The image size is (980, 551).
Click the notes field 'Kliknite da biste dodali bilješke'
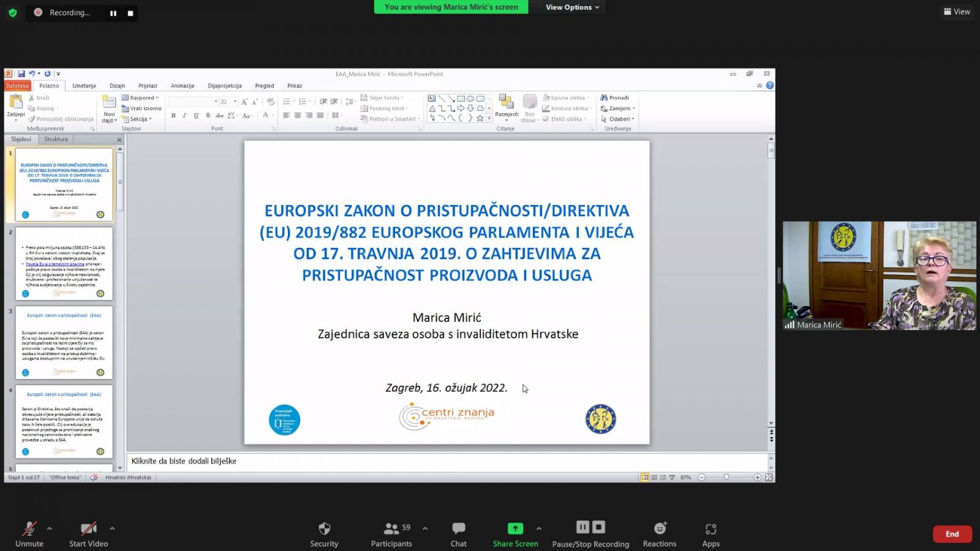click(x=447, y=461)
